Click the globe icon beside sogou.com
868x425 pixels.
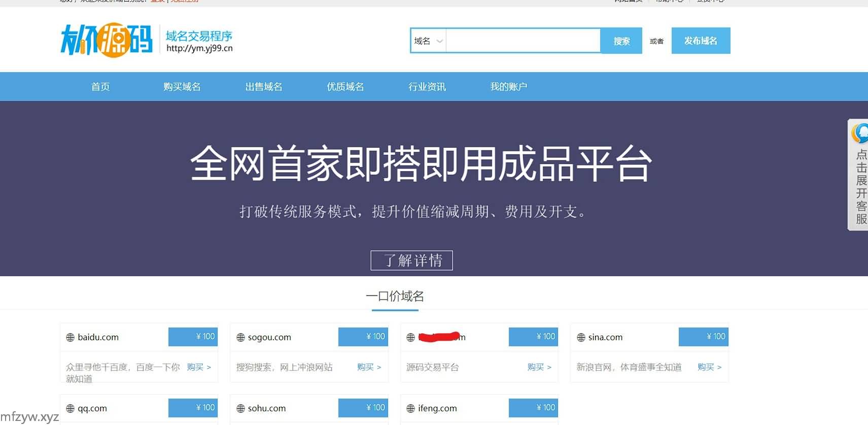(241, 338)
